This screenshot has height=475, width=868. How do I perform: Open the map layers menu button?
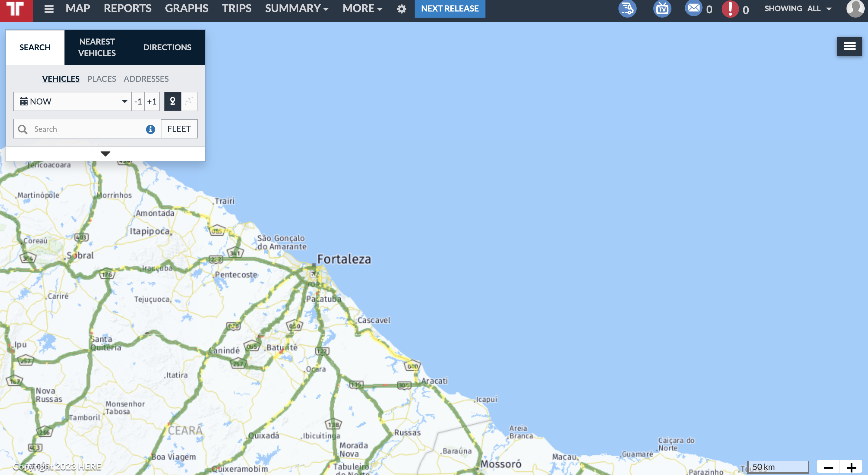click(849, 47)
